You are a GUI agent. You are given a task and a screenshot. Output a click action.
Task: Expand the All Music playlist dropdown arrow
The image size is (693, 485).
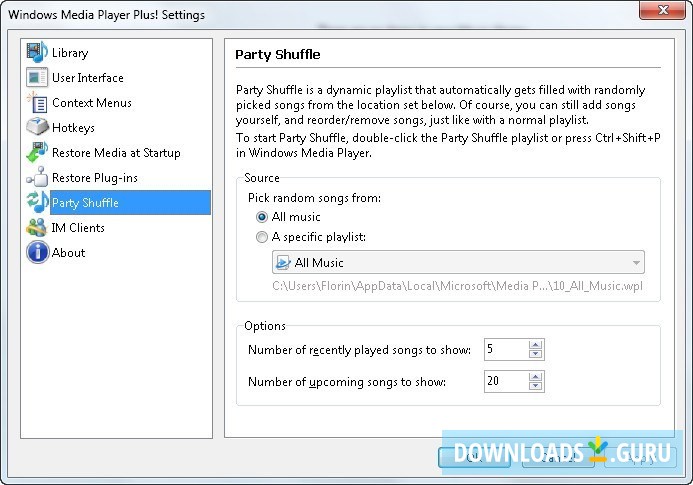click(x=636, y=263)
